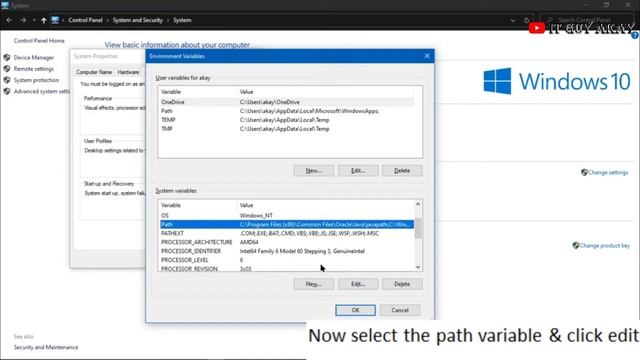Image resolution: width=640 pixels, height=360 pixels.
Task: Click New under user variables
Action: tap(313, 171)
